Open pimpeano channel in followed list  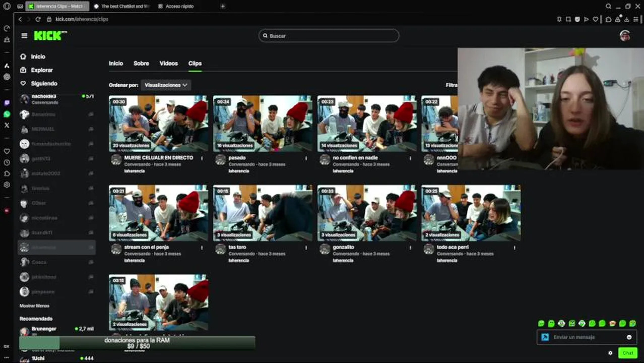pyautogui.click(x=56, y=291)
